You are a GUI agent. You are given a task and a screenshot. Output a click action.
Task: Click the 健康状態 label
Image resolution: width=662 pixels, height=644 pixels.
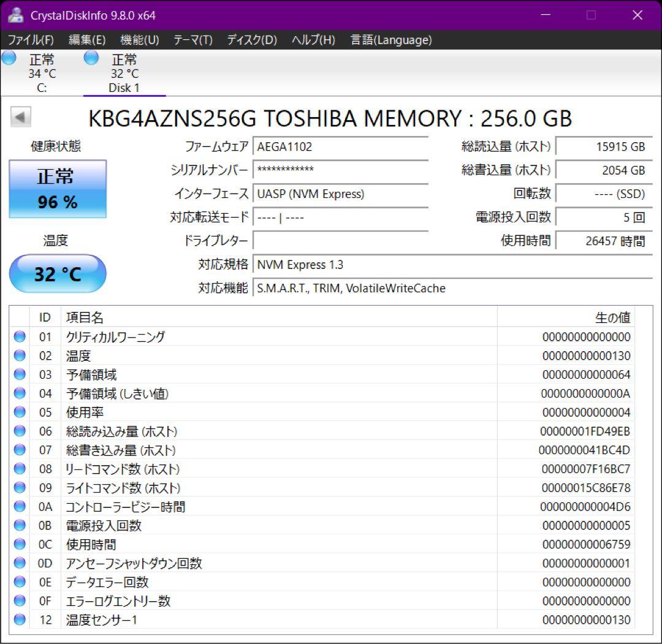coord(55,146)
